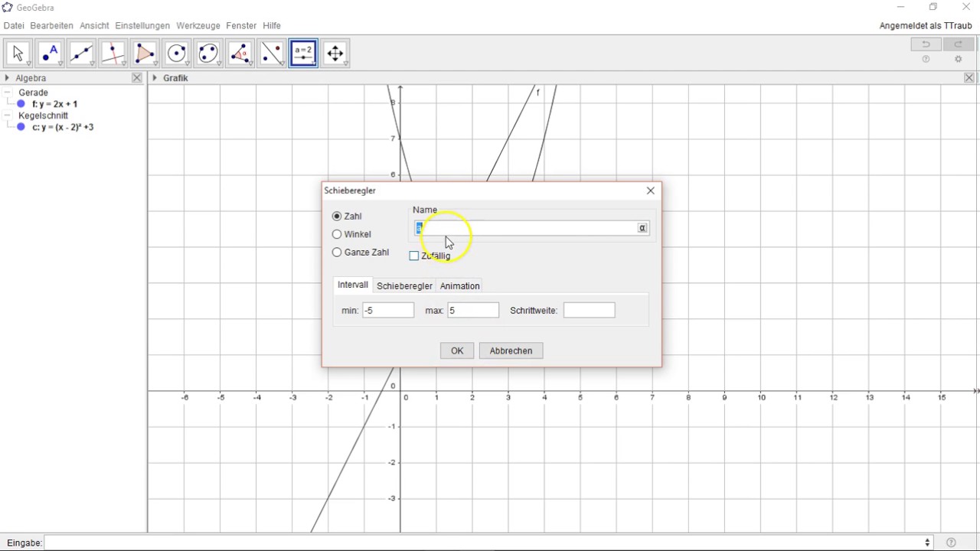980x551 pixels.
Task: Open the toolbar help question icon
Action: pos(926,60)
